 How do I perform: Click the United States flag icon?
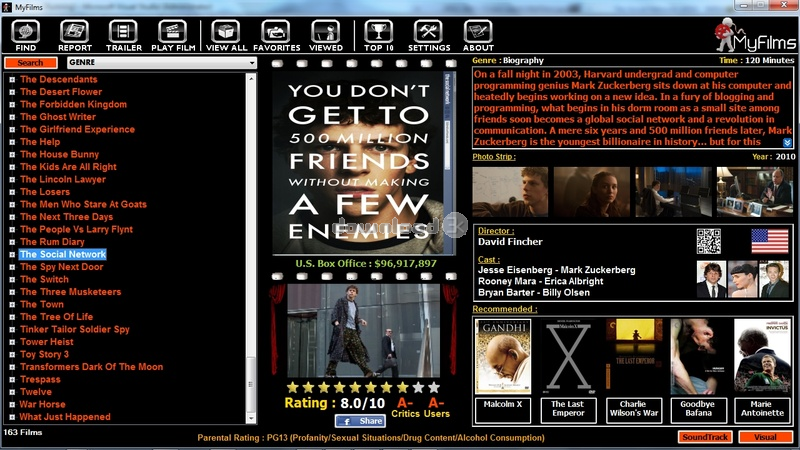770,241
